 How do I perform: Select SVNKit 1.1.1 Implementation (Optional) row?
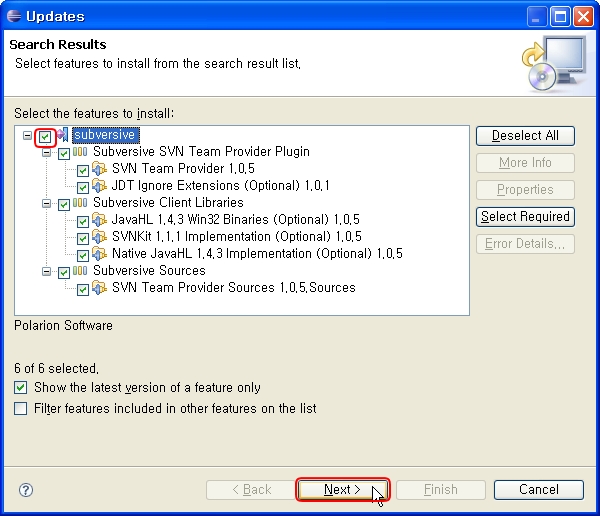[237, 237]
